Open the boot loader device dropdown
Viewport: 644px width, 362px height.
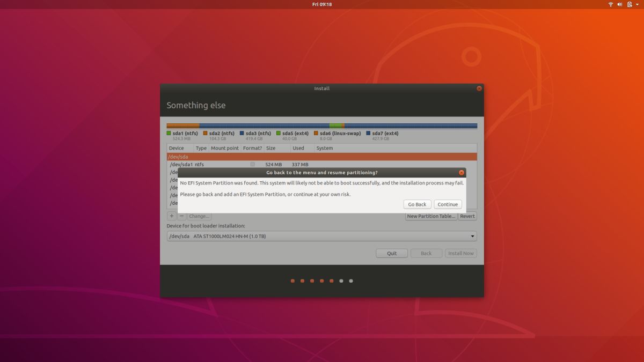coord(322,236)
